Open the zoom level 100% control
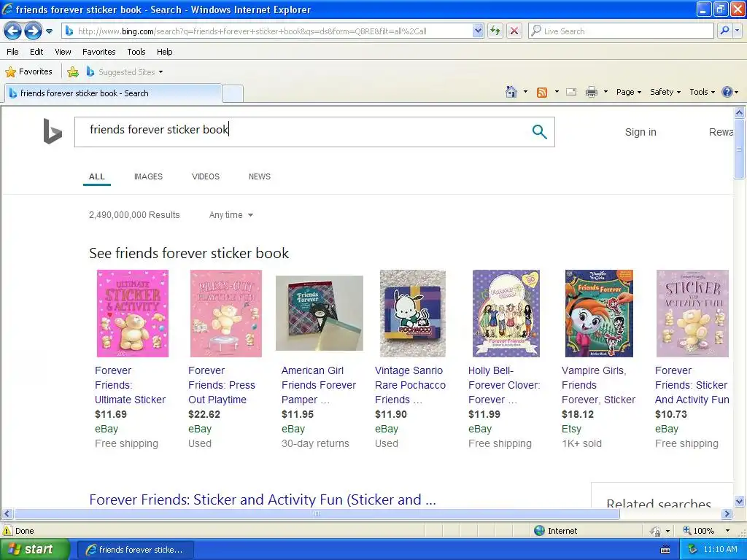Screen dimensions: 747x560 [x=706, y=531]
